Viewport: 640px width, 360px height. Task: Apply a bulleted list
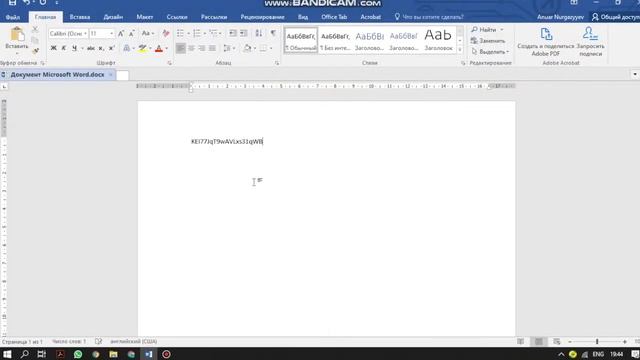click(x=180, y=33)
